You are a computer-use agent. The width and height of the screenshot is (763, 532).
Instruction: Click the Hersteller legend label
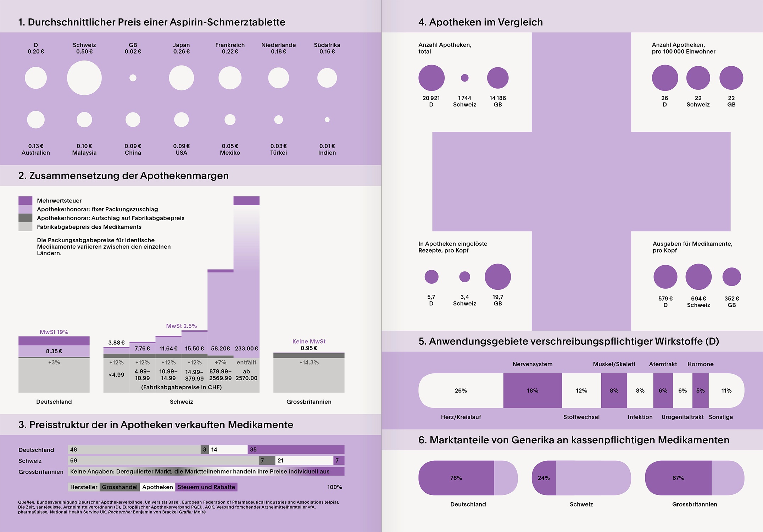pos(84,487)
